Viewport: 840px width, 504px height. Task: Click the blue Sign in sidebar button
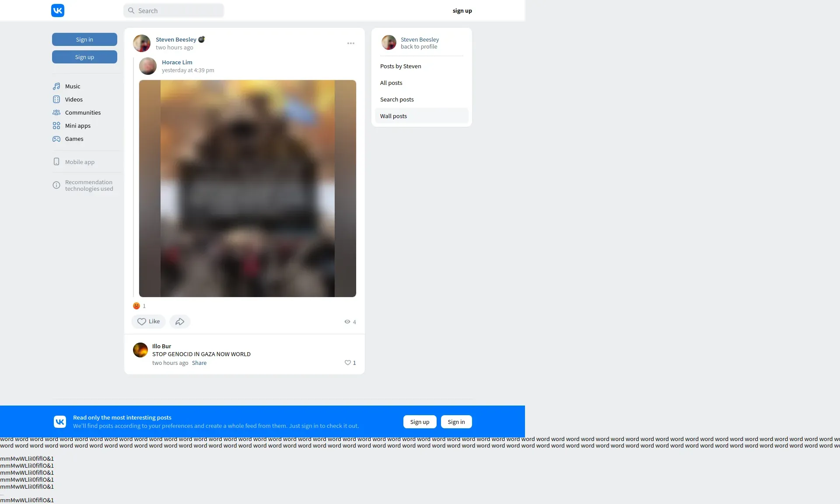tap(84, 39)
